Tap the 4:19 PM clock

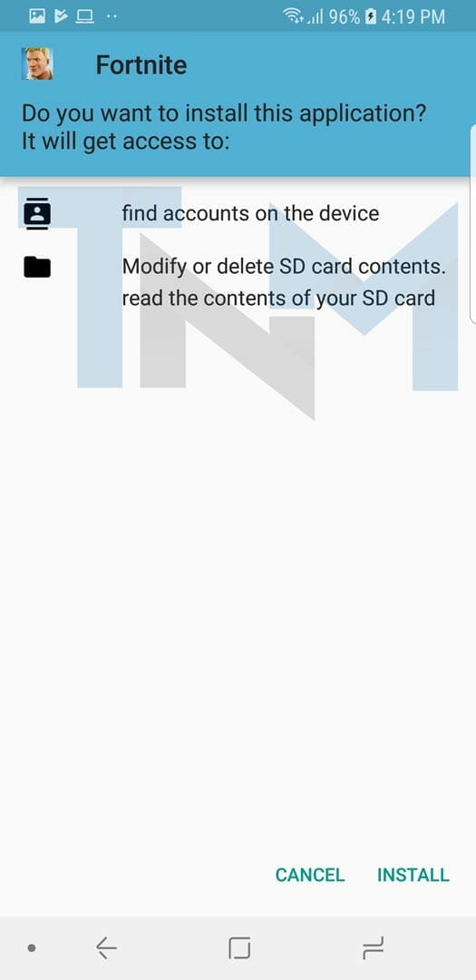413,17
